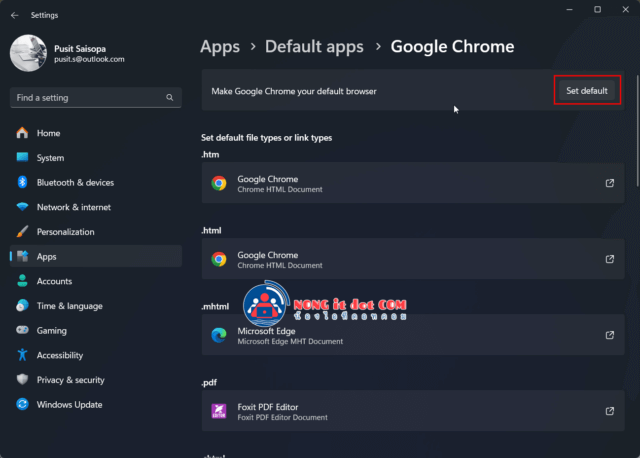Click the Bluetooth icon in sidebar
This screenshot has height=458, width=640.
pyautogui.click(x=22, y=182)
